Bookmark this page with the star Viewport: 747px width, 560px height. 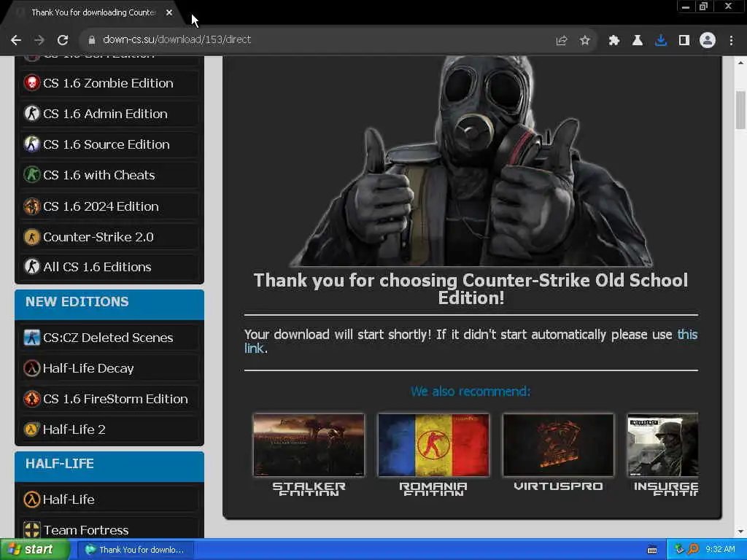585,41
